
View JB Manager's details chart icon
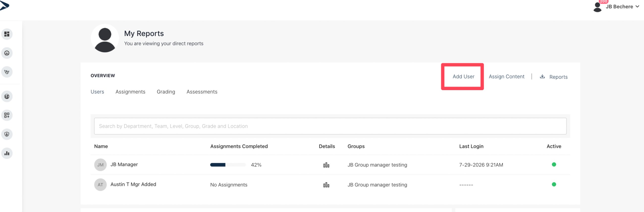click(326, 165)
